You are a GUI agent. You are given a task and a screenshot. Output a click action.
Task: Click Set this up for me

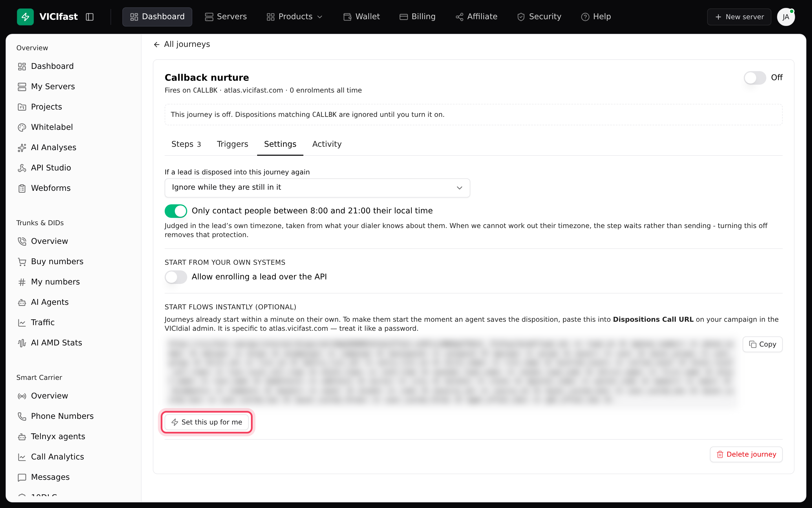[207, 422]
